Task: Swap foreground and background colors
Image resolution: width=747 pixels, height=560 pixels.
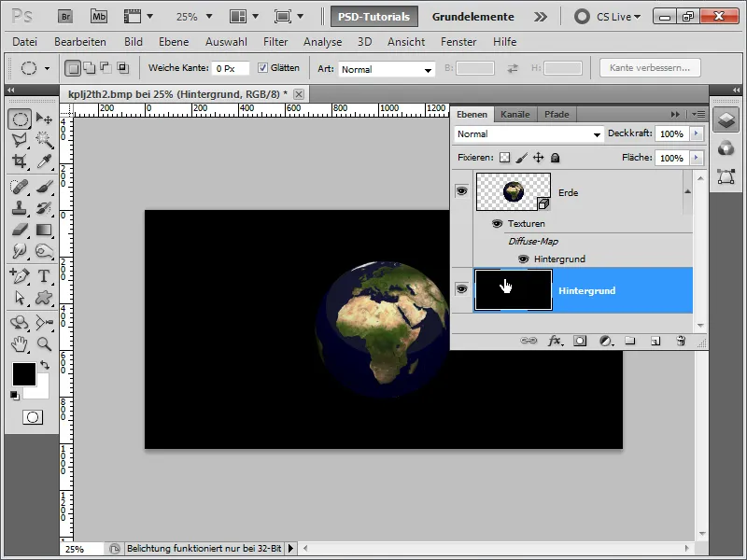Action: tap(44, 365)
